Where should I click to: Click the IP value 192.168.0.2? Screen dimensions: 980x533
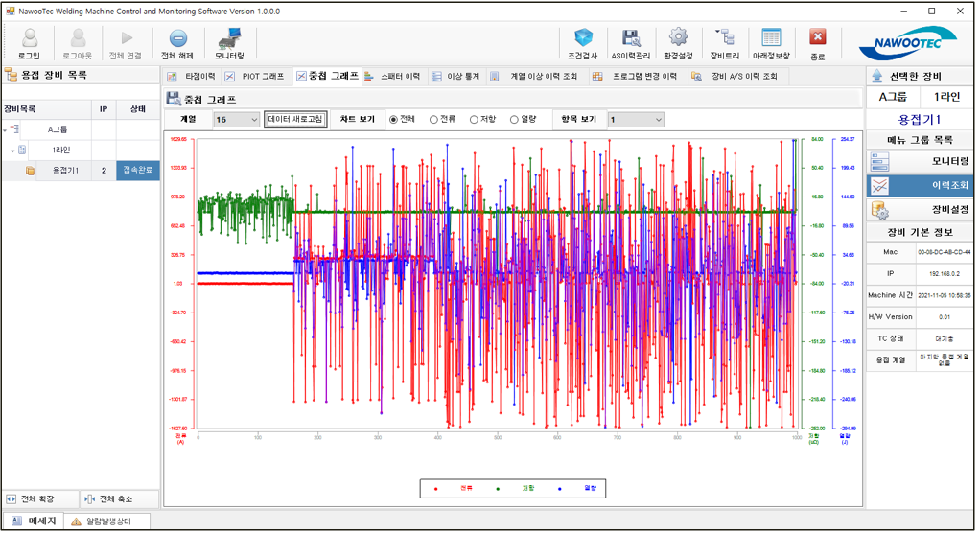pyautogui.click(x=944, y=273)
